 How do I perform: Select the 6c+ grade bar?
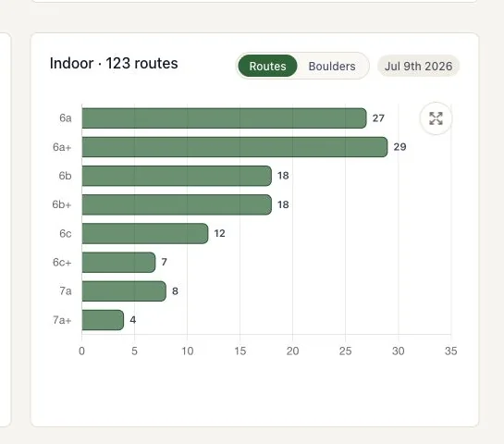(x=118, y=263)
